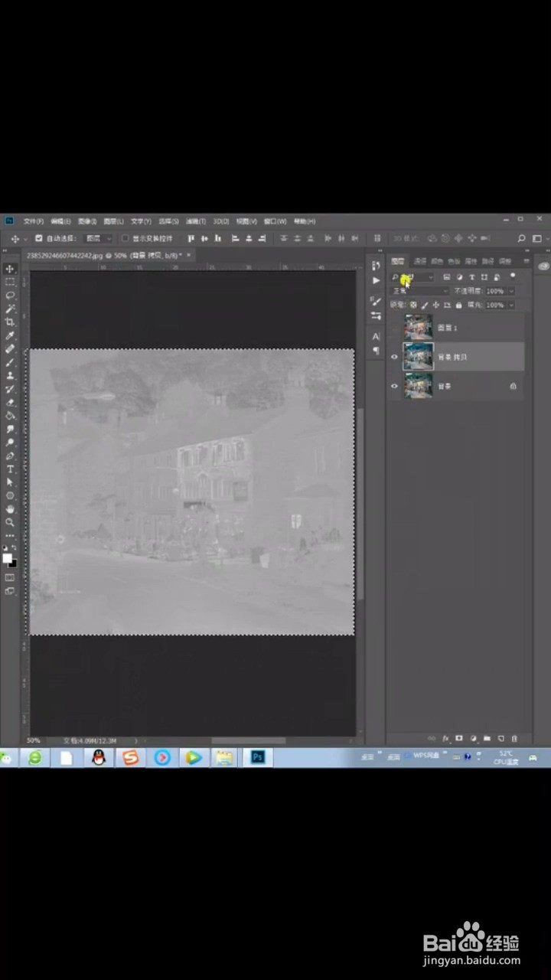
Task: Delete layer using the trash icon
Action: [x=514, y=739]
